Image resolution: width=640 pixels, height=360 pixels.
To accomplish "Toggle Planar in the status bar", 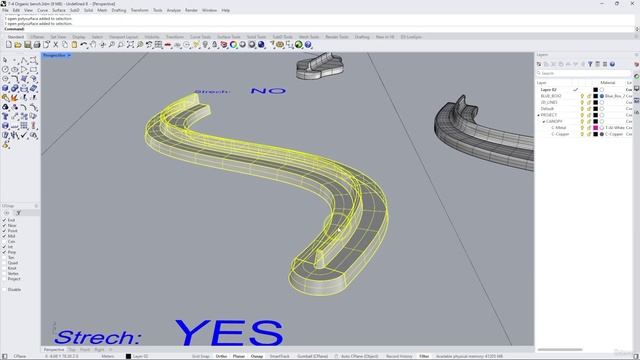I will click(239, 356).
